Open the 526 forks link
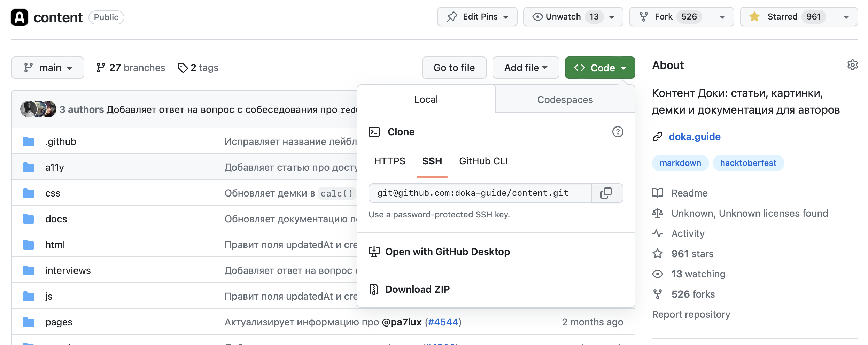 click(x=693, y=294)
